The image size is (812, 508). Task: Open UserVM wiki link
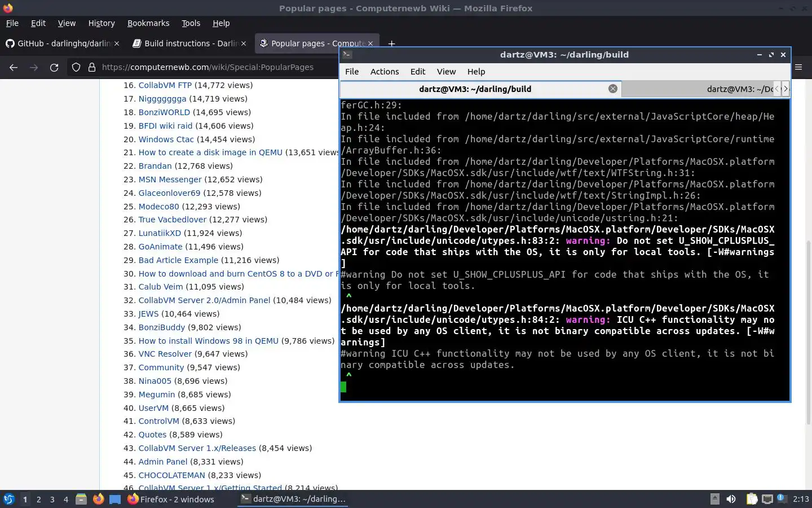tap(153, 408)
